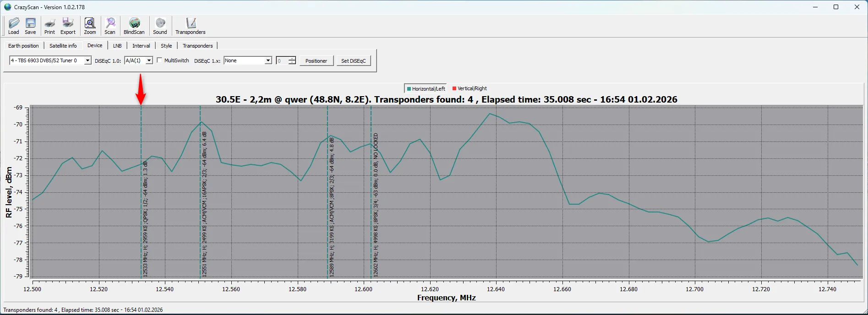Switch to the Satellite info tab
The image size is (868, 315).
[63, 46]
